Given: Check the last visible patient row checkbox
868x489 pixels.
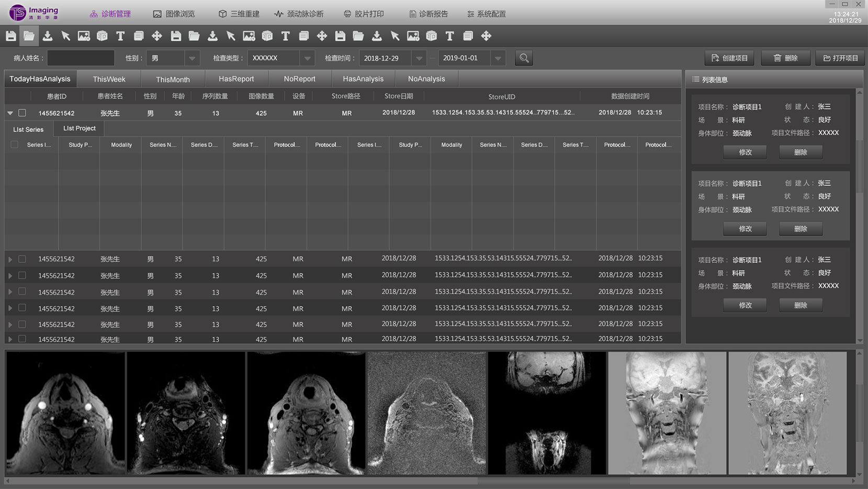Looking at the screenshot, I should point(22,339).
